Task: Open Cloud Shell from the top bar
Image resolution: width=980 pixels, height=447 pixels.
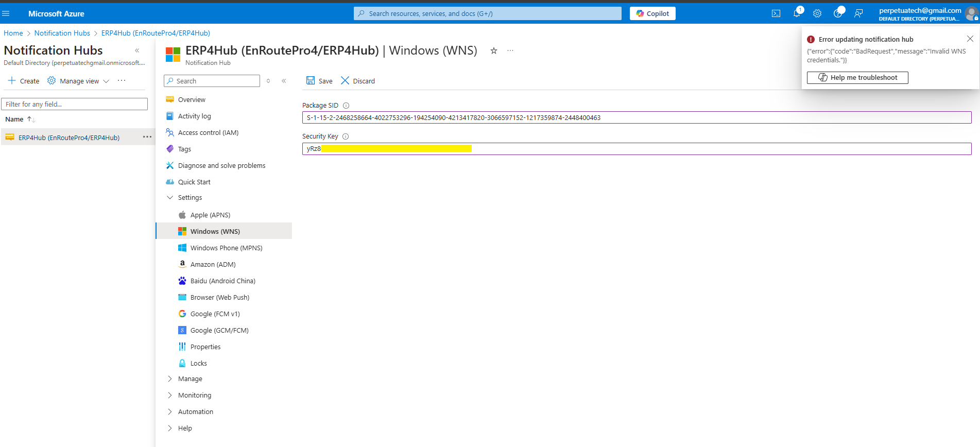Action: point(776,13)
